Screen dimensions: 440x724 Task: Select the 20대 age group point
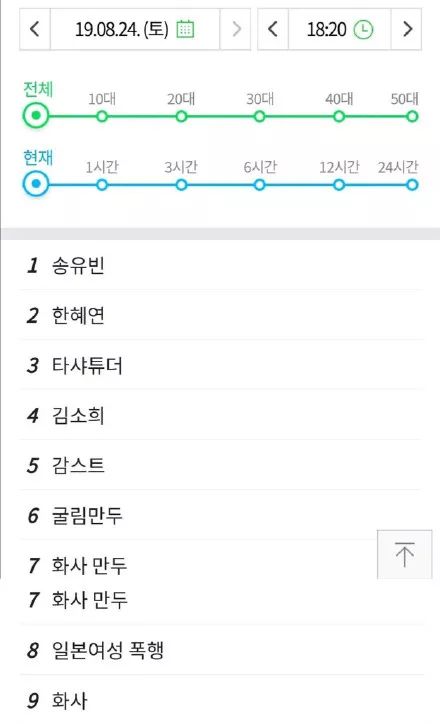click(181, 116)
